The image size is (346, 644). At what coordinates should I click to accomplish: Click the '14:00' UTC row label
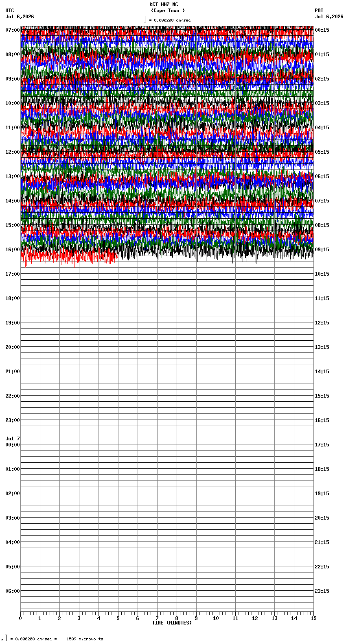click(13, 201)
